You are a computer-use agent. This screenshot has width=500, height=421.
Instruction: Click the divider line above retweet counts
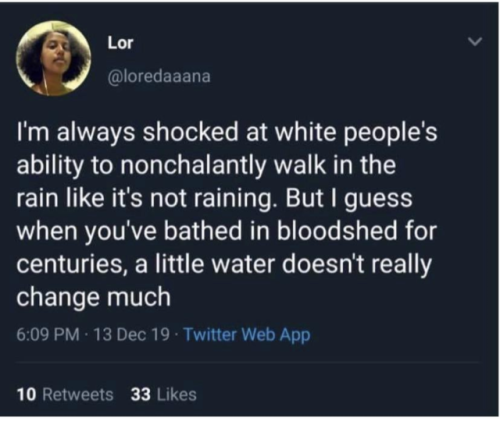pyautogui.click(x=248, y=362)
